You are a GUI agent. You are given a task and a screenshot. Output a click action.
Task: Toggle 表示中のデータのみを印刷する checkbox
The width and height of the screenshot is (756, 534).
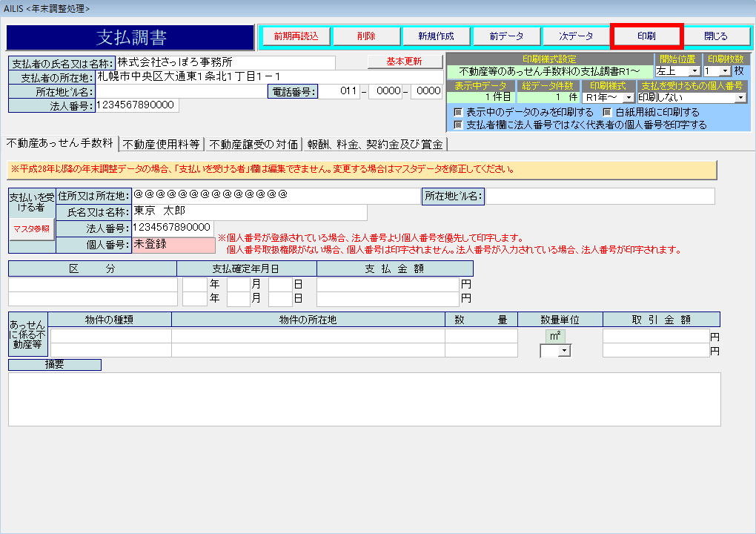coord(459,112)
